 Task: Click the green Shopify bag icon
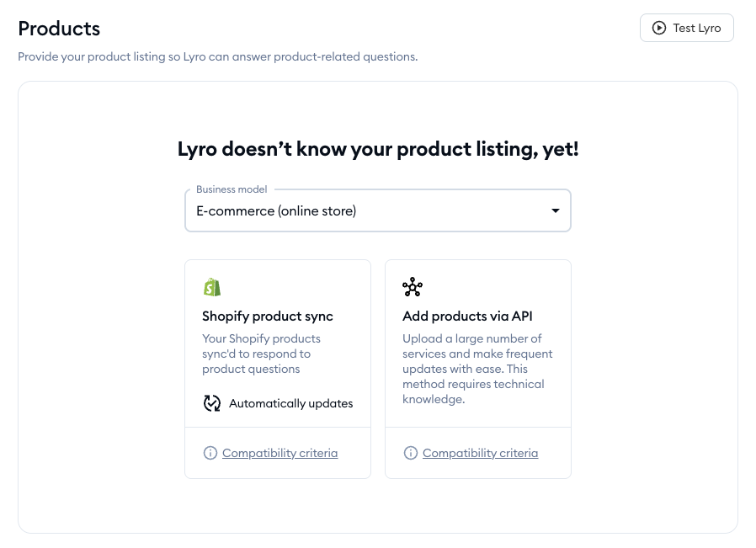click(x=212, y=287)
